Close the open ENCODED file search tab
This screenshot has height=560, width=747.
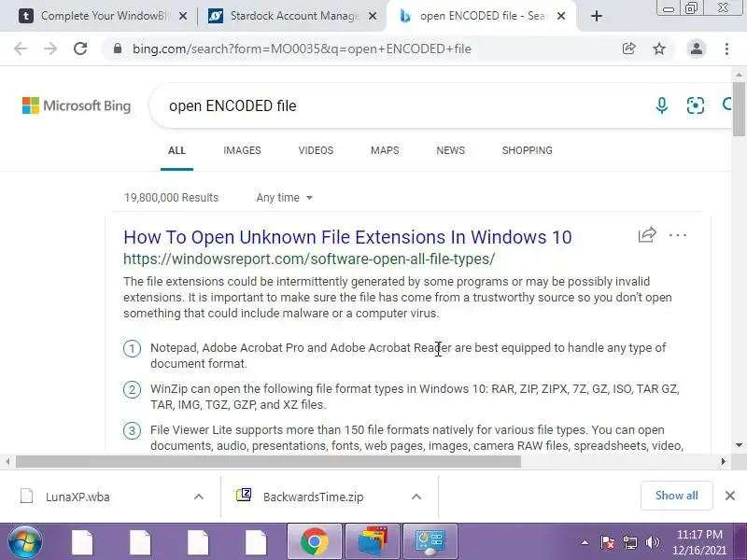[x=561, y=16]
